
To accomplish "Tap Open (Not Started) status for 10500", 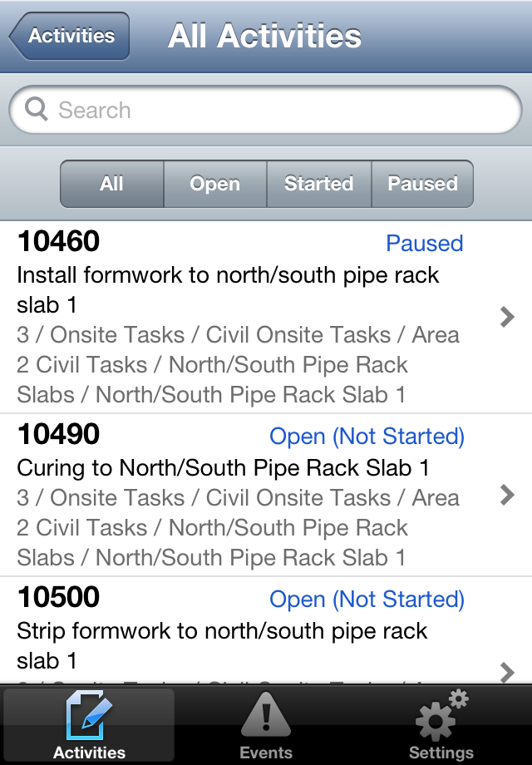I will [x=367, y=600].
